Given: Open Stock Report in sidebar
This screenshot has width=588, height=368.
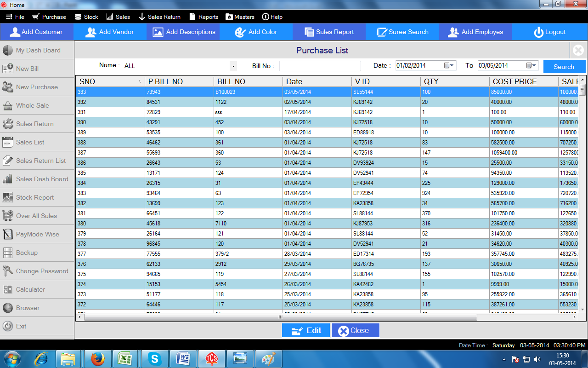Looking at the screenshot, I should (x=34, y=197).
